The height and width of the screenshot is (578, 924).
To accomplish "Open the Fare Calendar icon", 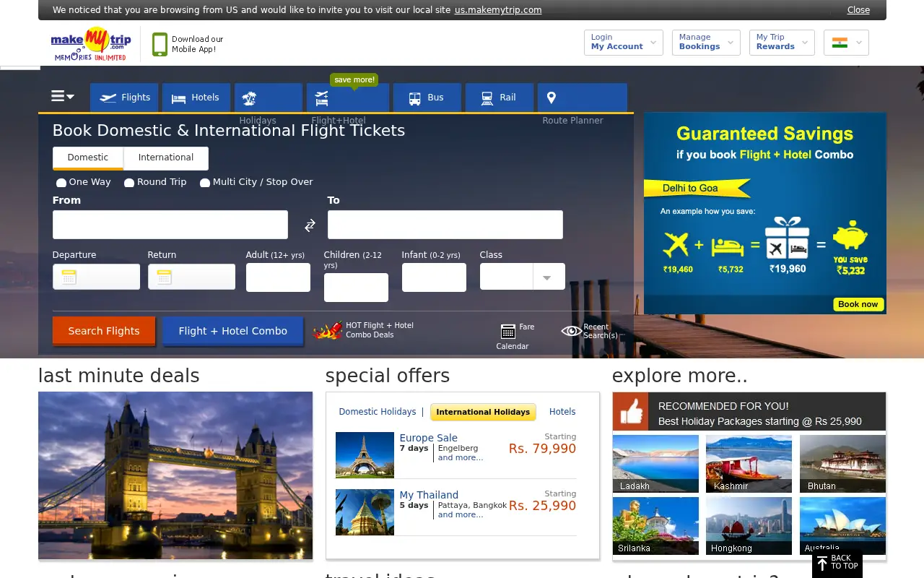I will pos(508,331).
